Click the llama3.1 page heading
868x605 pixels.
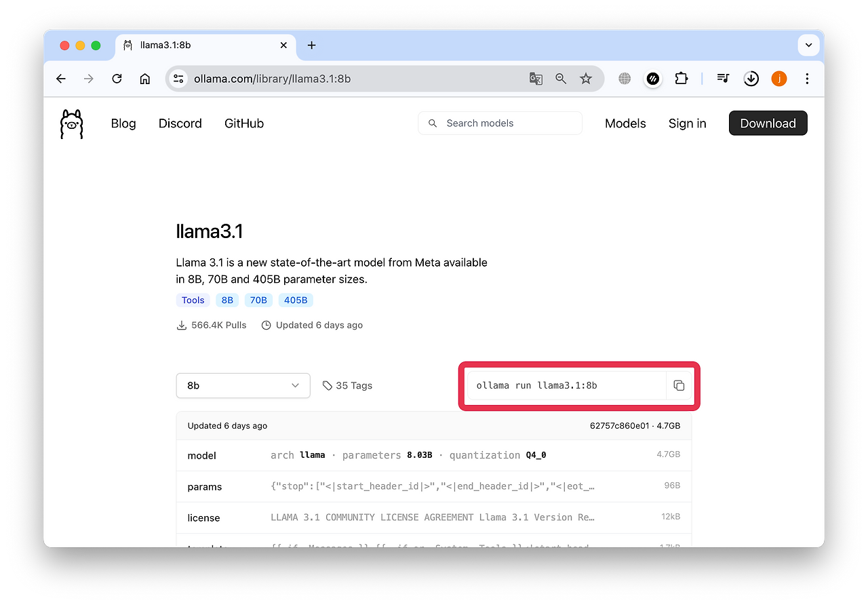[210, 232]
